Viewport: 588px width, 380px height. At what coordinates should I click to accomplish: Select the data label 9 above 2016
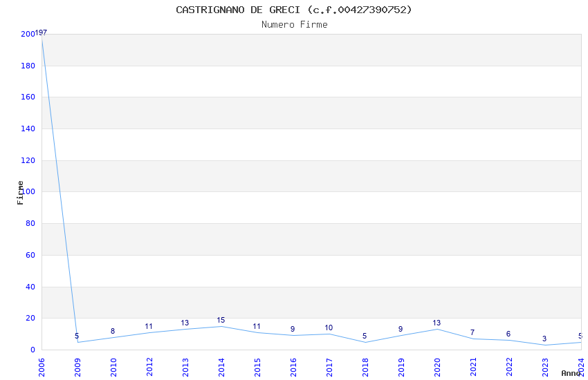pyautogui.click(x=293, y=329)
